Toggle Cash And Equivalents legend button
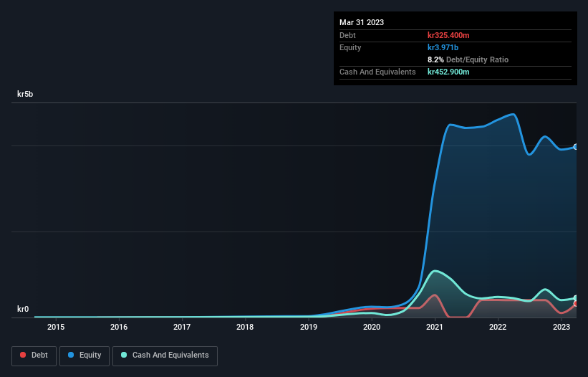588x377 pixels. point(165,355)
